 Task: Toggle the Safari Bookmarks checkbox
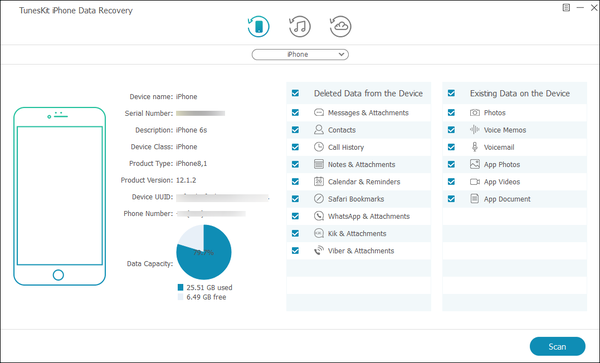(295, 199)
